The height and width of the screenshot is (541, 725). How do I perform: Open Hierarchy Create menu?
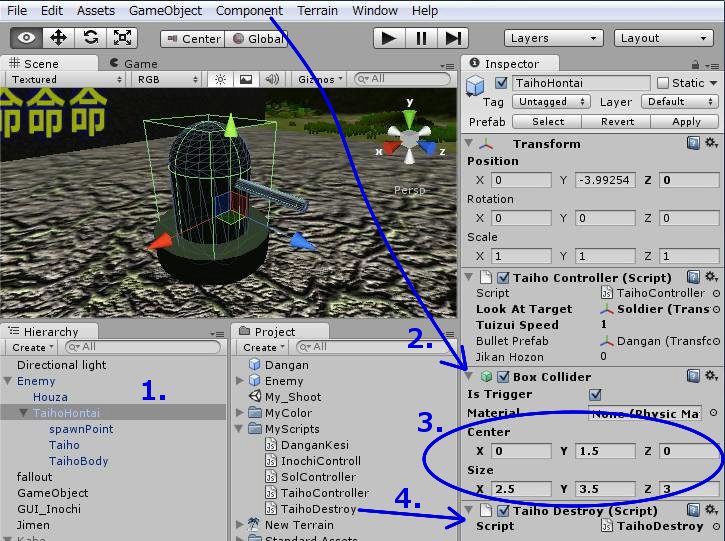33,347
